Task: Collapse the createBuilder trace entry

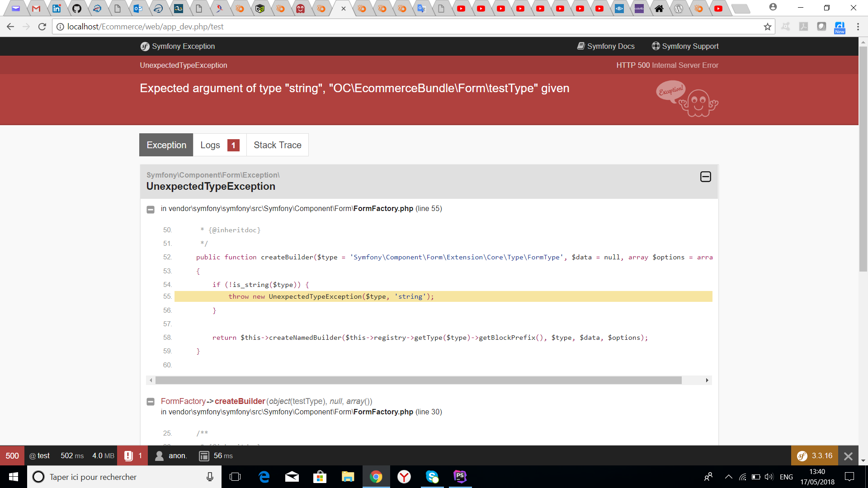Action: [x=151, y=401]
